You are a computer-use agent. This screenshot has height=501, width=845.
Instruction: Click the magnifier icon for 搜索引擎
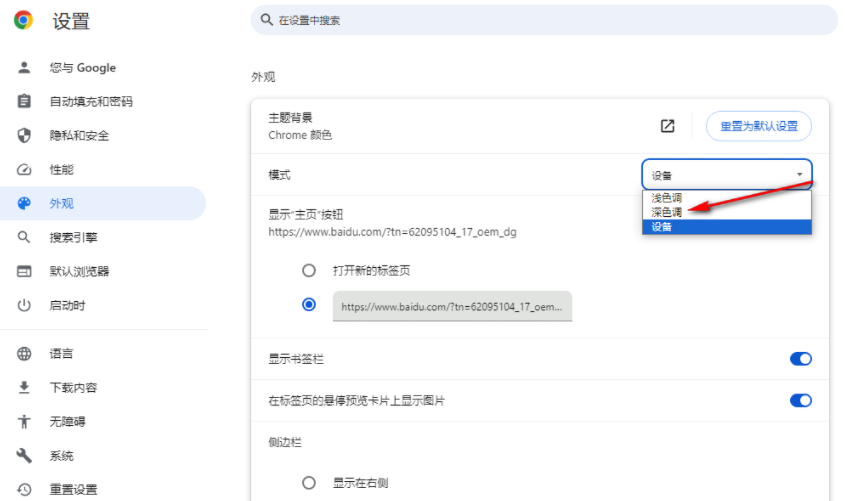click(24, 237)
